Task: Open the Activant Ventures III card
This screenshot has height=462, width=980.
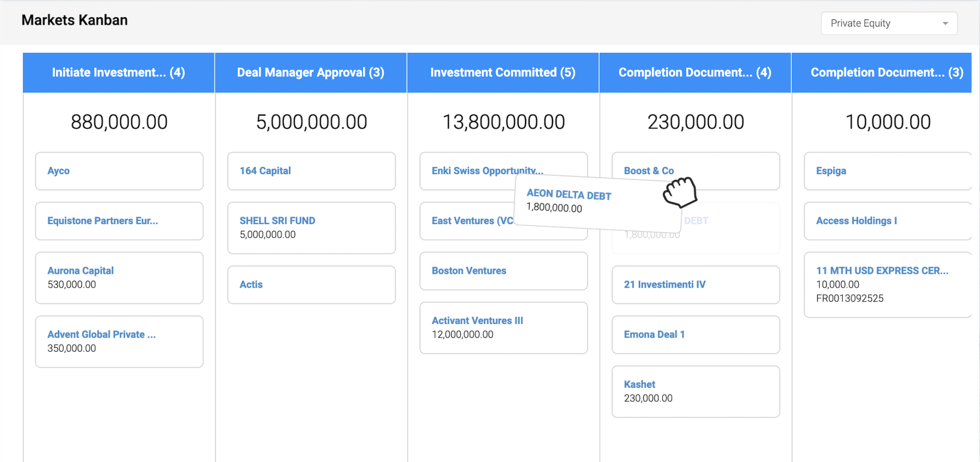Action: [x=504, y=328]
